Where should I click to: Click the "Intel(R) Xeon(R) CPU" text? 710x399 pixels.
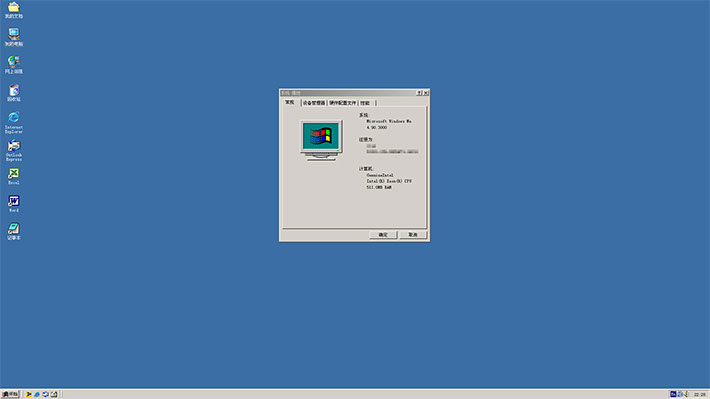(x=389, y=181)
